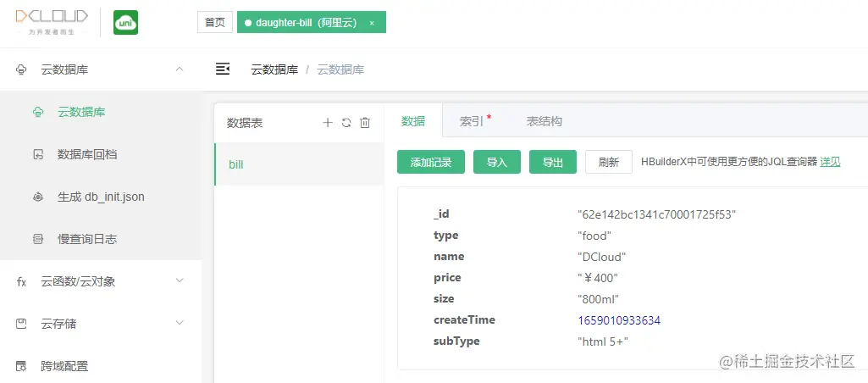Click the price value "¥400"

597,278
